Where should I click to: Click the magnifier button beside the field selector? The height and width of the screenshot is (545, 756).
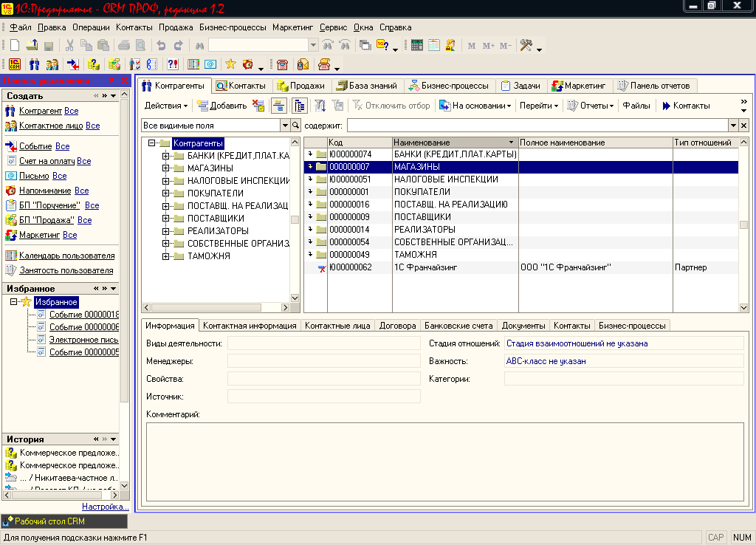[x=296, y=126]
